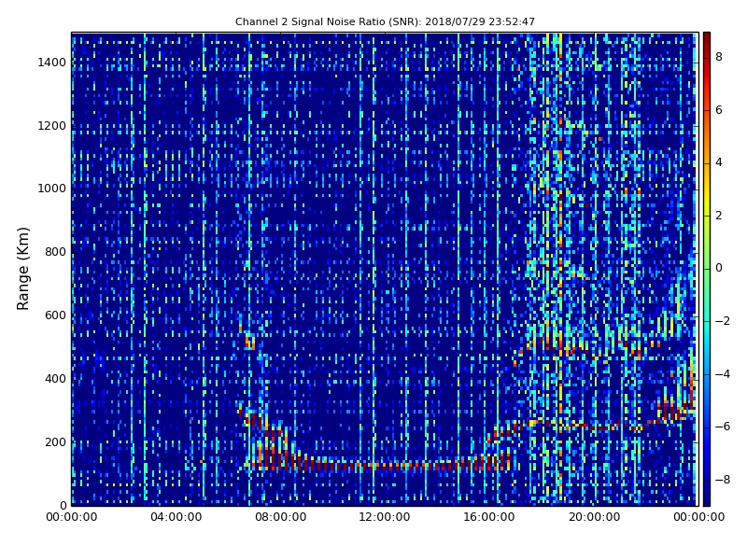Screen dimensions: 747x560
Task: Click the 1400 range tick label
Action: [x=52, y=63]
